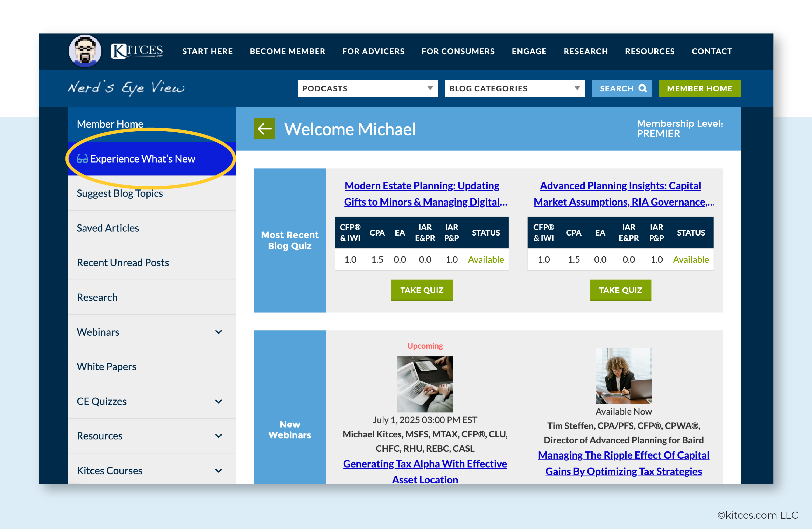Open Contact in the top navigation
812x529 pixels.
click(712, 51)
